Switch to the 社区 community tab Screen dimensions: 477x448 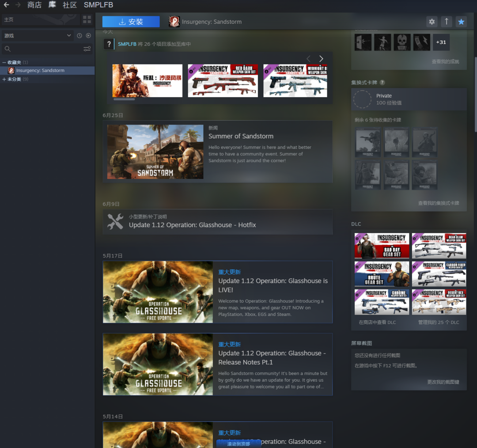[69, 5]
